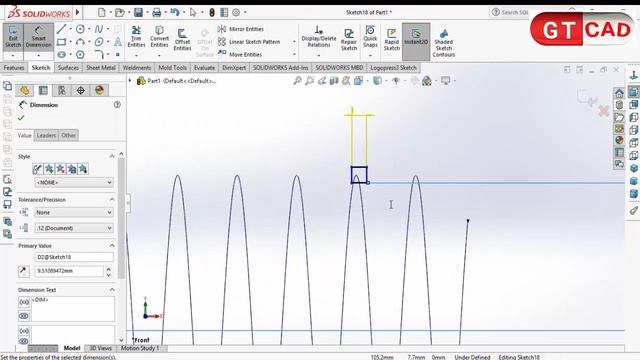Viewport: 640px width, 360px height.
Task: Click the Rebuild traffic light icon
Action: [212, 13]
